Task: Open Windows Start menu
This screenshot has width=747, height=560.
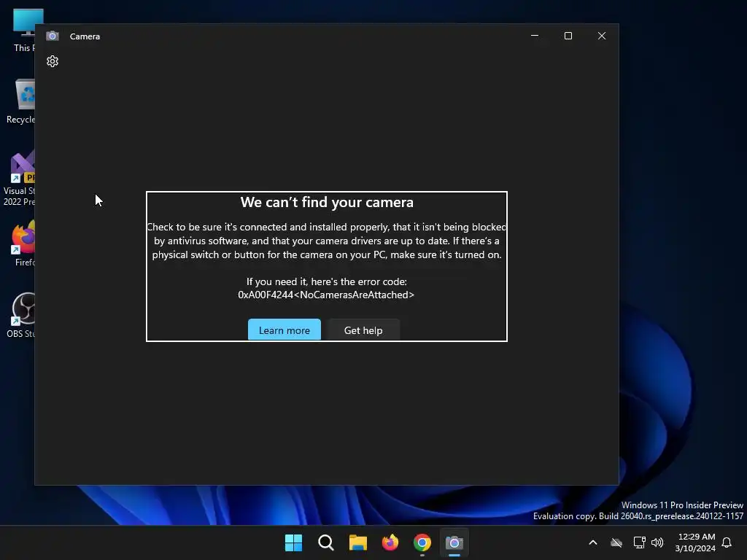Action: coord(293,542)
